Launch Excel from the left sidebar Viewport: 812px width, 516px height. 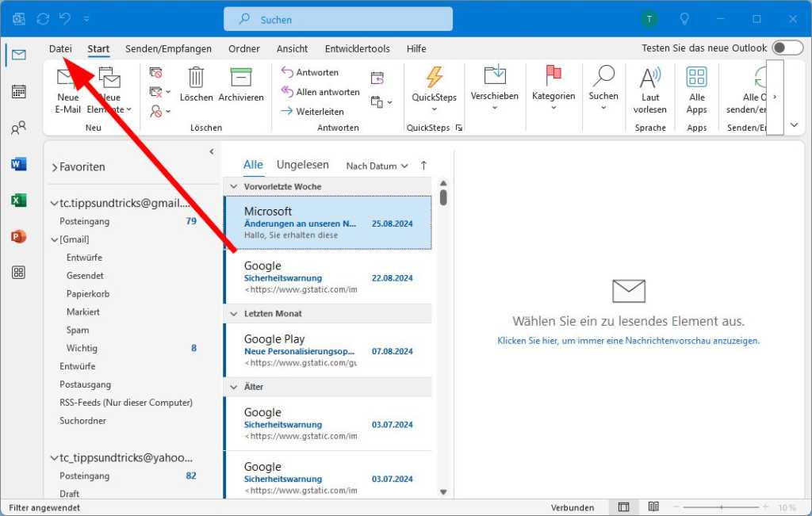18,201
